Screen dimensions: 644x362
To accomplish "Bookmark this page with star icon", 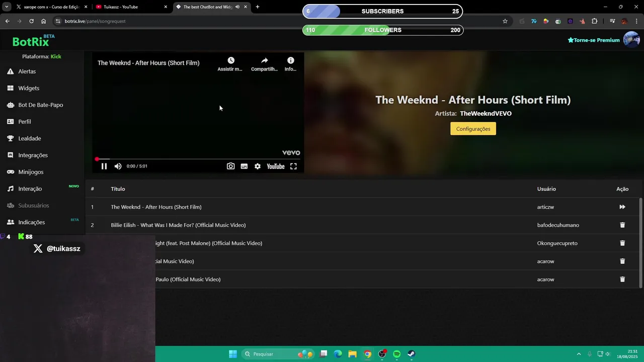I will [x=505, y=21].
